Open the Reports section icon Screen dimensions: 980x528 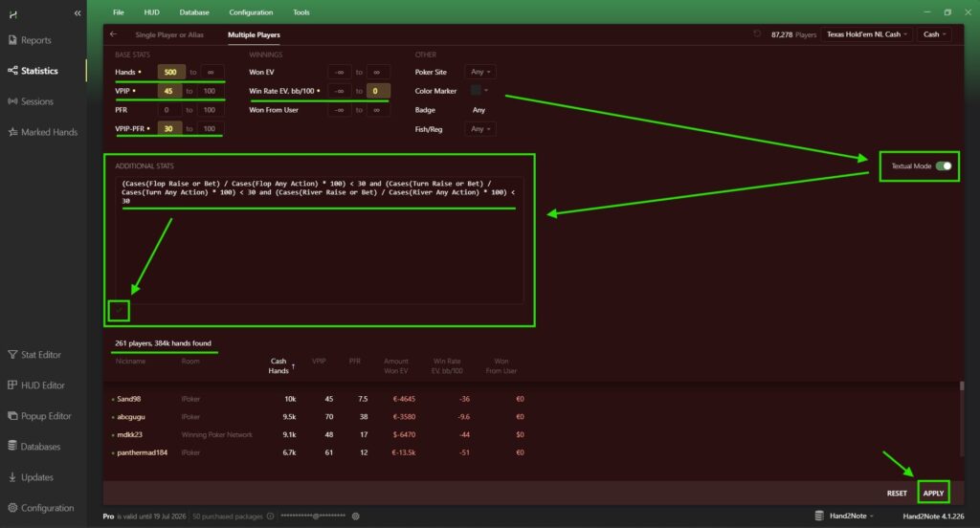[x=12, y=40]
